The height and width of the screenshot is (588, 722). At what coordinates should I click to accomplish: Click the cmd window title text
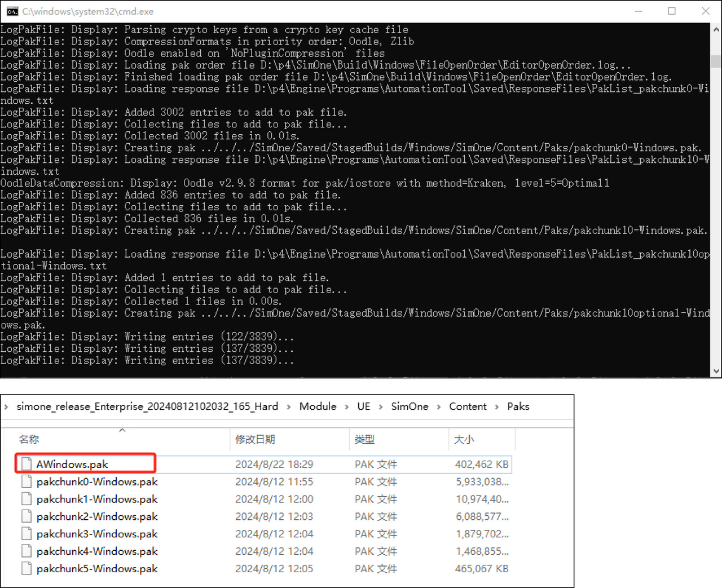click(88, 11)
